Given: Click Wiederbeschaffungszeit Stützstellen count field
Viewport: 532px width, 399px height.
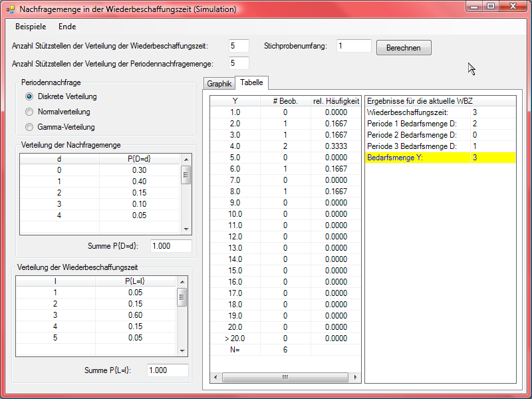Looking at the screenshot, I should 239,46.
